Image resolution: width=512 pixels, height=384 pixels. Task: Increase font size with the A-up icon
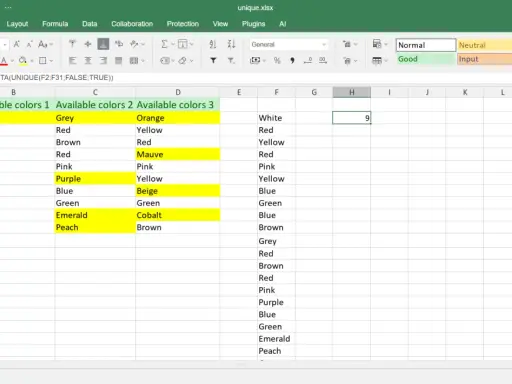click(x=16, y=44)
